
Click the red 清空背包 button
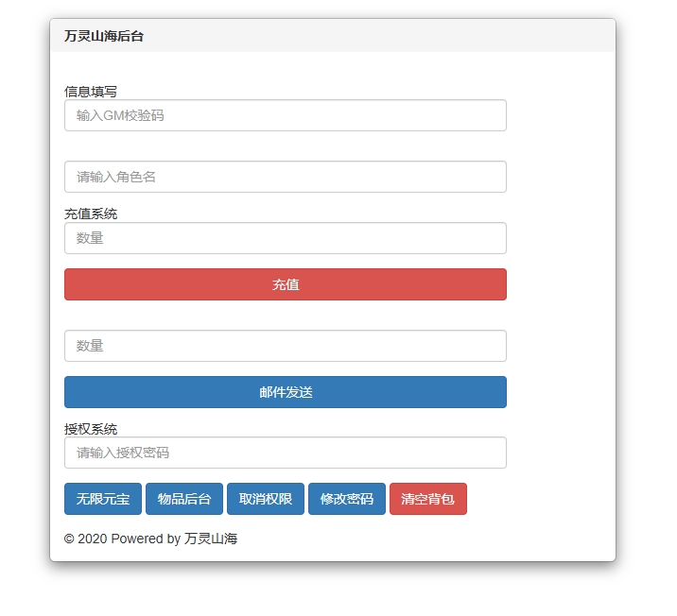428,499
